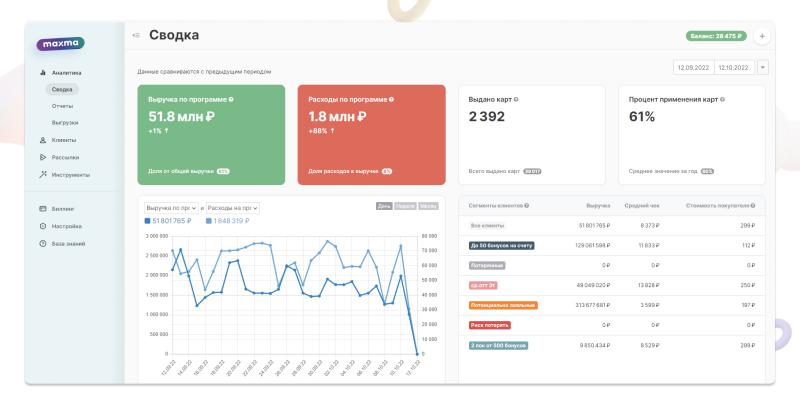Switch chart grouping to Неделя
The image size is (800, 406).
406,207
